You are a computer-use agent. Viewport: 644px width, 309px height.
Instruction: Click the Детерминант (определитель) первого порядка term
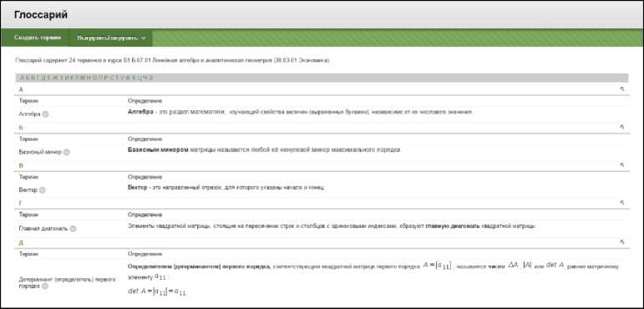68,283
